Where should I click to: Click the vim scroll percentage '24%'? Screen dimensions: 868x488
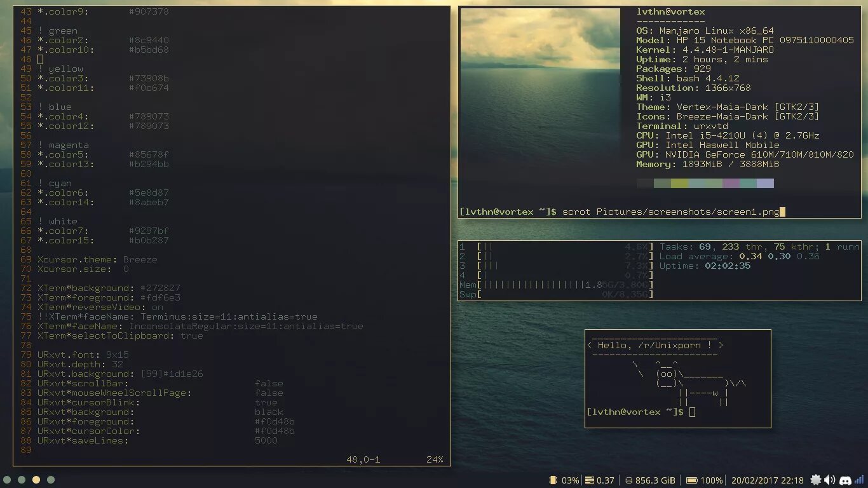(435, 459)
